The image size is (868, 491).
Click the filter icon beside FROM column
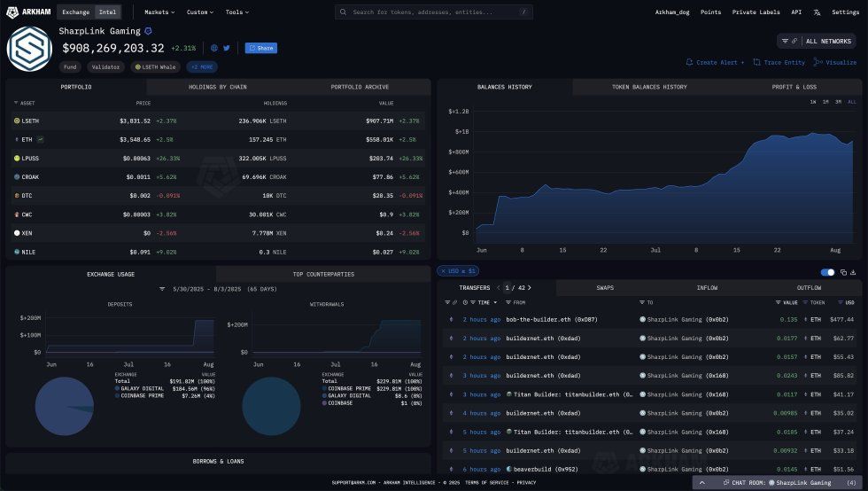(x=508, y=302)
